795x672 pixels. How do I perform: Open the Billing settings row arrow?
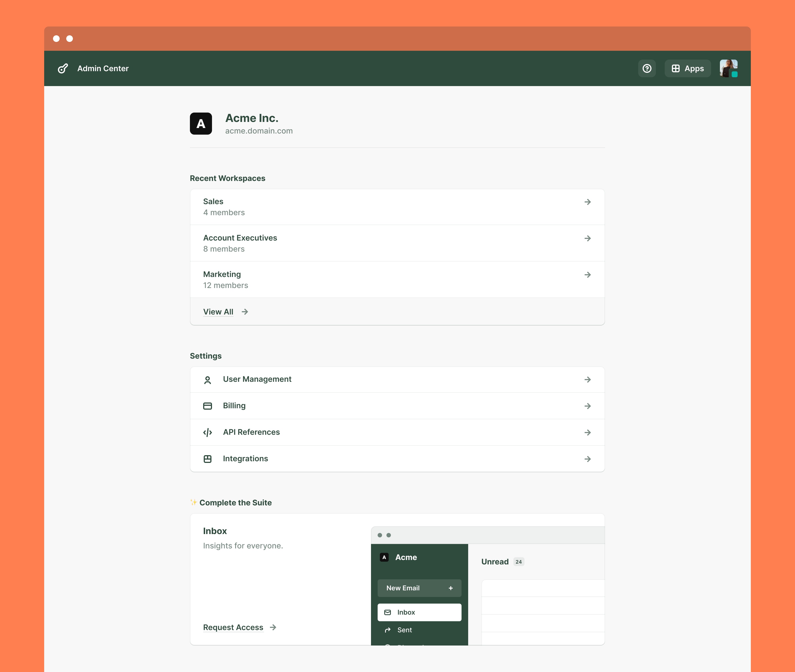tap(587, 406)
